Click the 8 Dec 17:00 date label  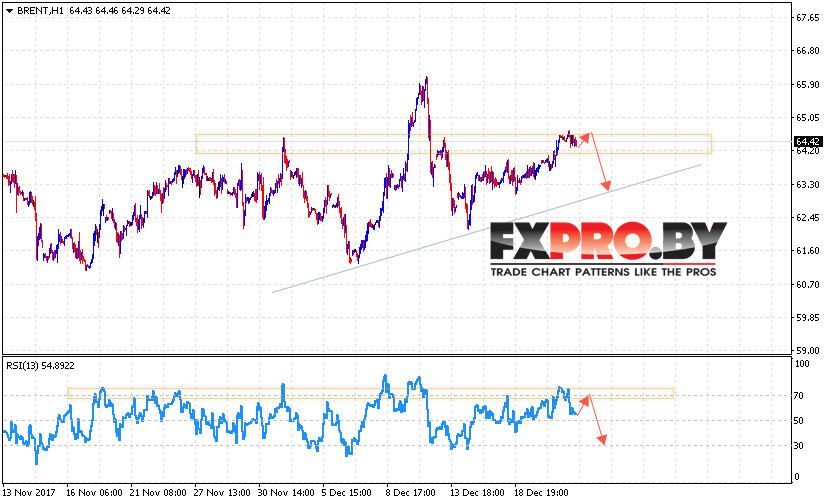pos(408,493)
